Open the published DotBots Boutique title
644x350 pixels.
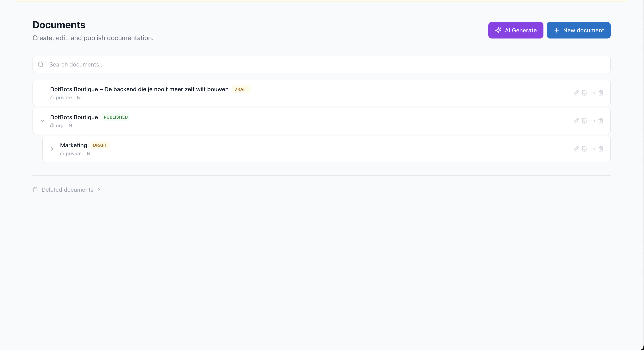[x=74, y=117]
